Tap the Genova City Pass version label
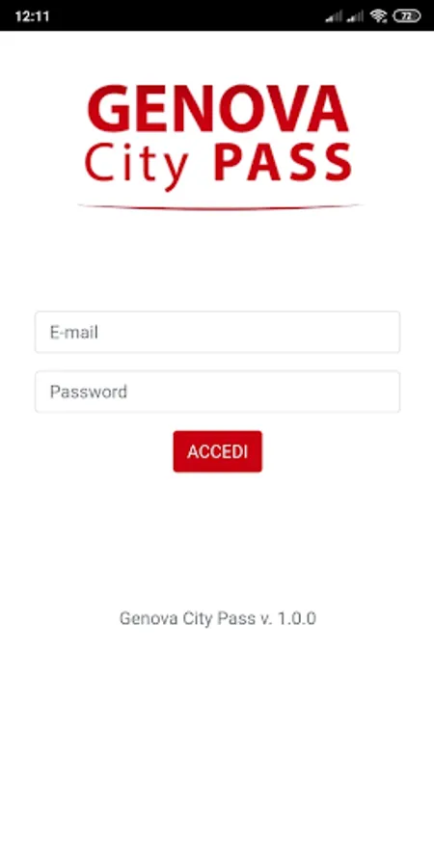434x868 pixels. pyautogui.click(x=218, y=618)
